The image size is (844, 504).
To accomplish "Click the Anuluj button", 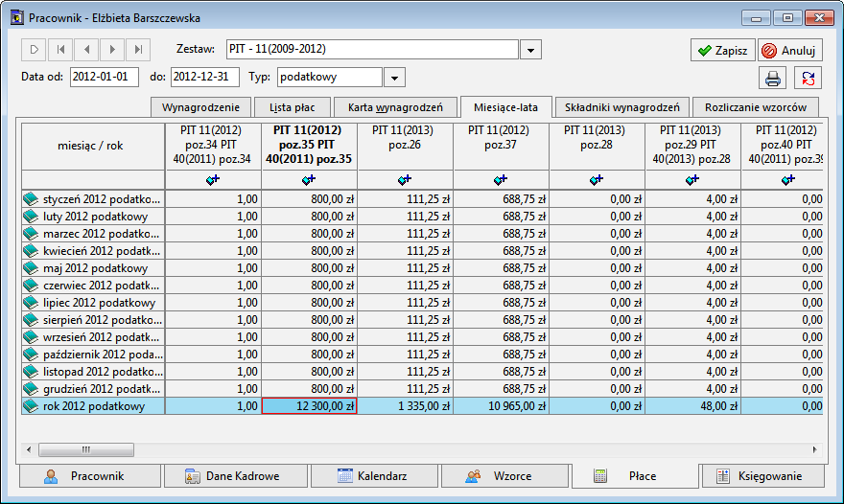I will tap(790, 50).
